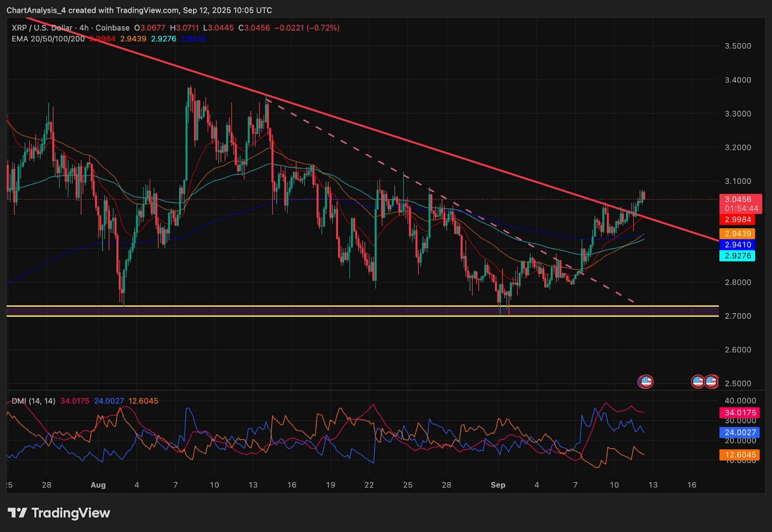Click the orange 12.6045 DMI axis label
Screen dimensions: 772x532
coord(740,455)
